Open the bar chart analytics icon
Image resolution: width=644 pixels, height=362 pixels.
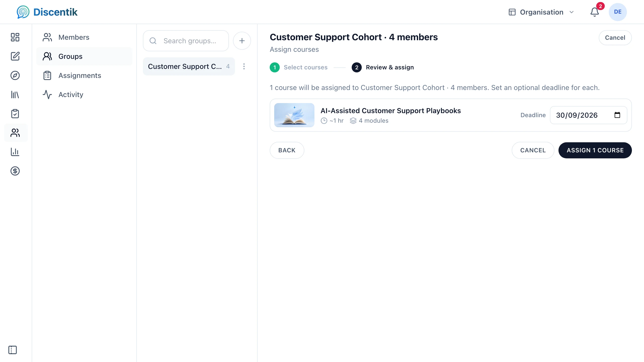[x=15, y=152]
